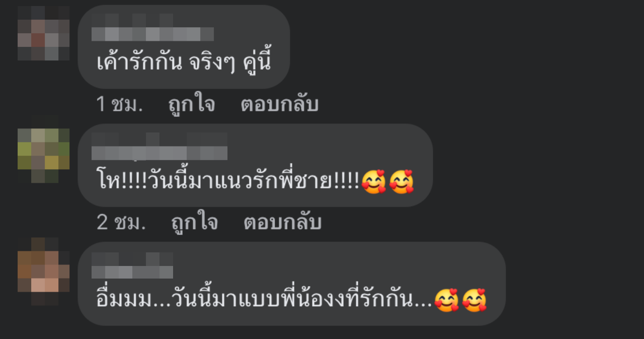This screenshot has width=644, height=339.
Task: Open blurred author name above อื่มมม comment
Action: point(132,265)
